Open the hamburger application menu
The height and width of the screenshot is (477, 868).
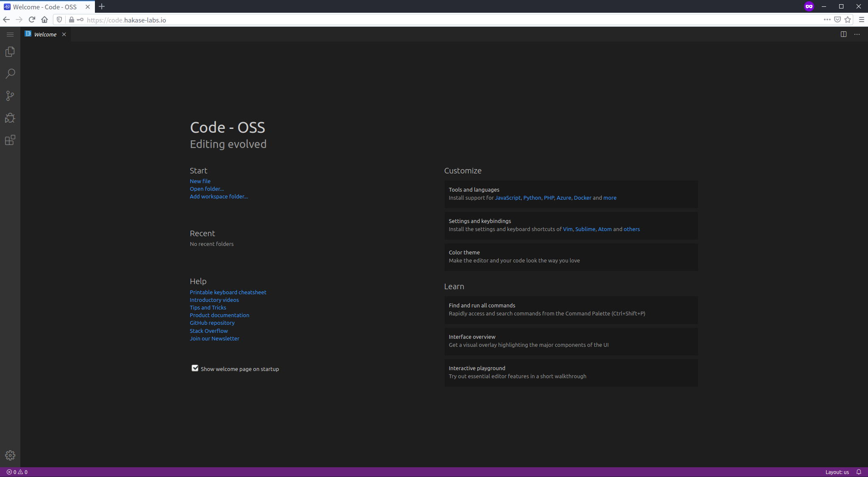10,34
